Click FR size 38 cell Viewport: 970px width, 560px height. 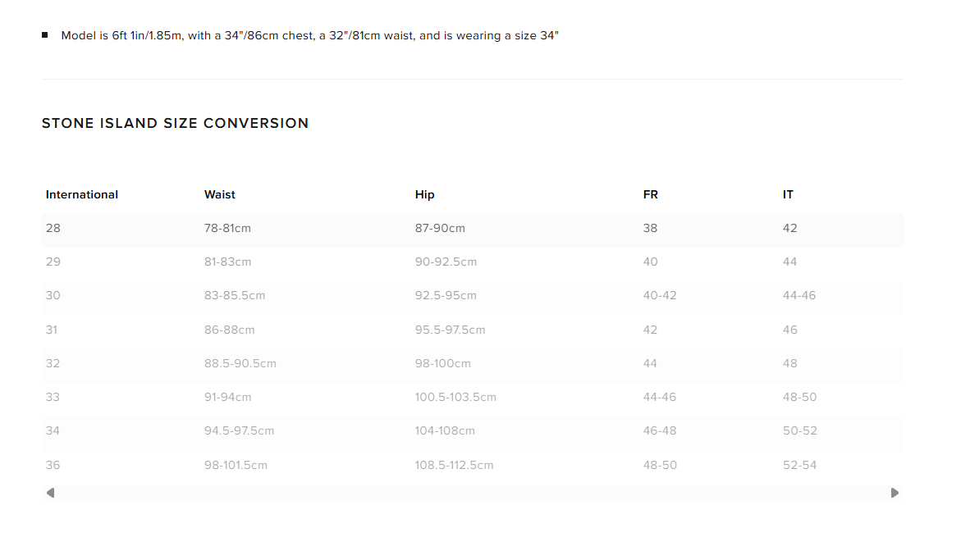(650, 228)
